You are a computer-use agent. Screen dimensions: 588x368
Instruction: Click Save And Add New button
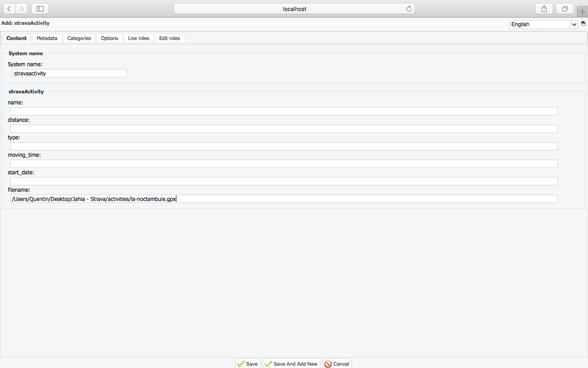tap(291, 364)
